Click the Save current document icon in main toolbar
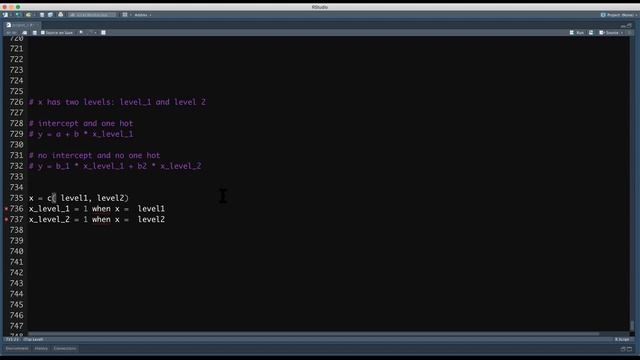The width and height of the screenshot is (640, 360). pos(42,15)
